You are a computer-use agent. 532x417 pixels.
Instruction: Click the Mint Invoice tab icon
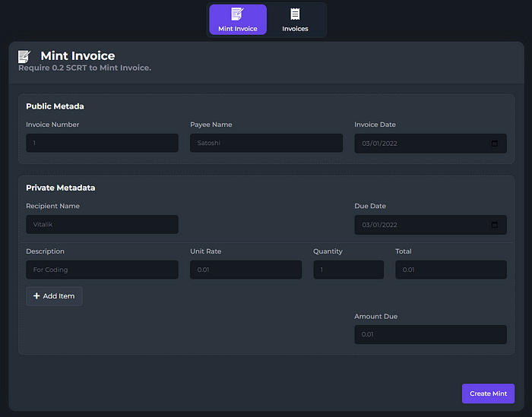click(x=237, y=14)
